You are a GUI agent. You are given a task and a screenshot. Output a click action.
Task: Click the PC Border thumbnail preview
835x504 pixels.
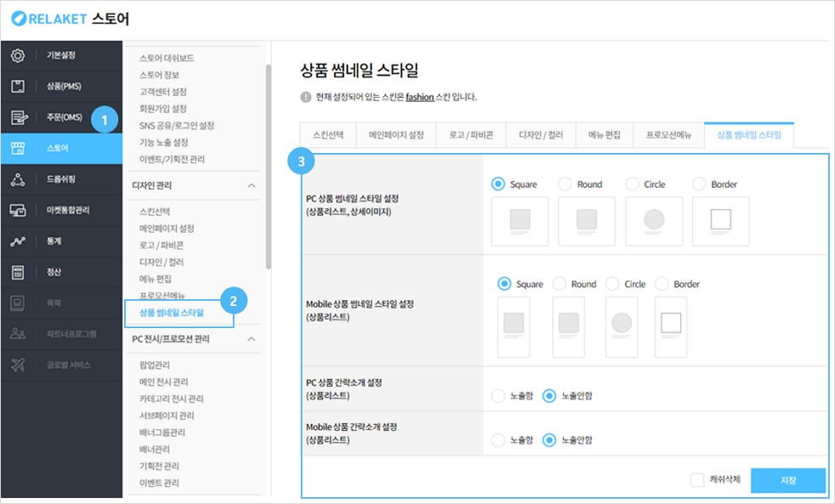pos(721,221)
